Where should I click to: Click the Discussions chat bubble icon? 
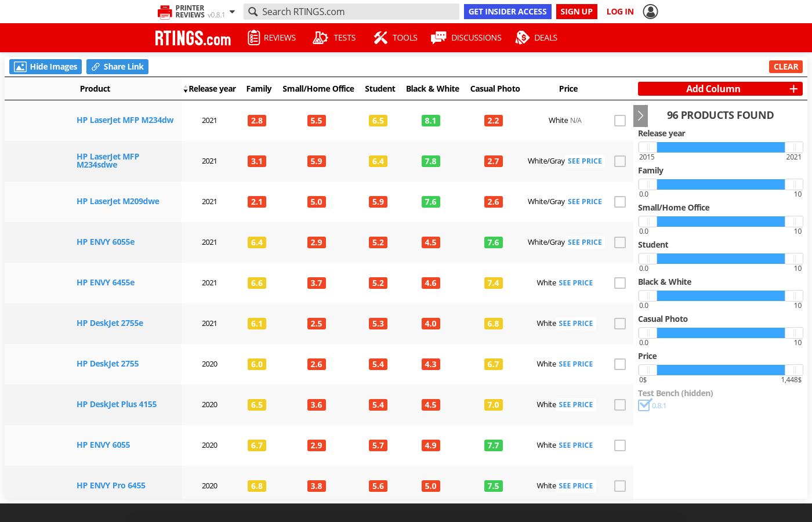coord(438,38)
